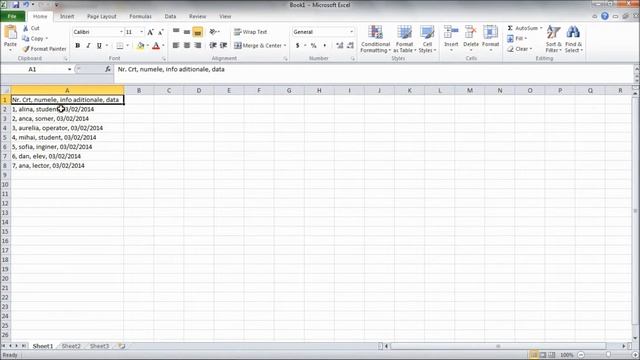Expand the Font group dialog launcher
The image size is (640, 360).
pyautogui.click(x=164, y=59)
